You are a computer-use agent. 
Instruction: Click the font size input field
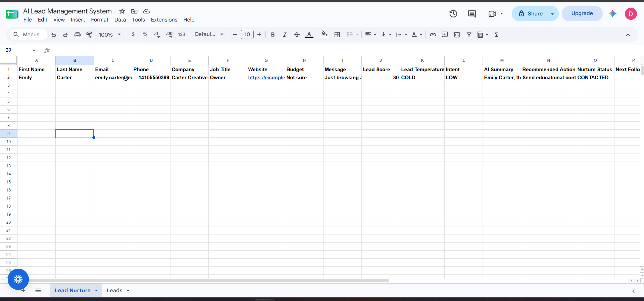point(247,35)
